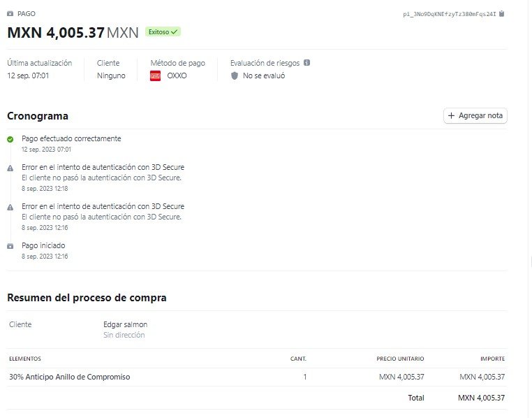532x418 pixels.
Task: Click the 12:18 3D Secure warning triangle
Action: pos(10,168)
